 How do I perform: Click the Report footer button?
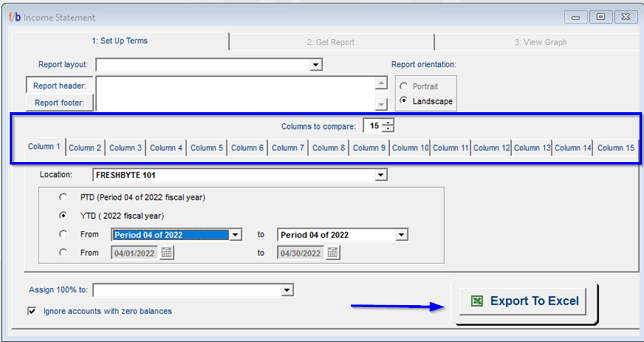[59, 103]
